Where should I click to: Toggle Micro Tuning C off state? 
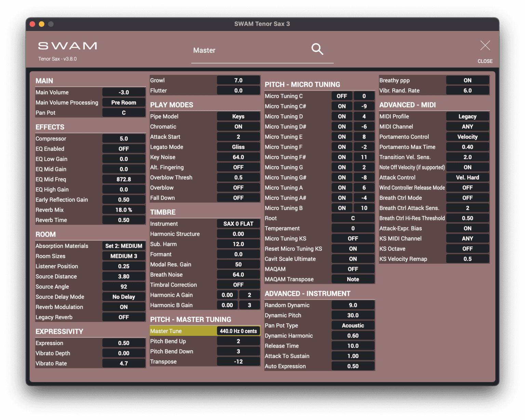[x=341, y=96]
